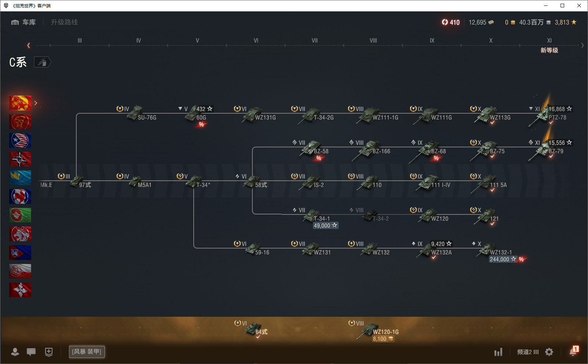The image size is (588, 364).
Task: Toggle the premium tank filter beside C系
Action: click(42, 62)
